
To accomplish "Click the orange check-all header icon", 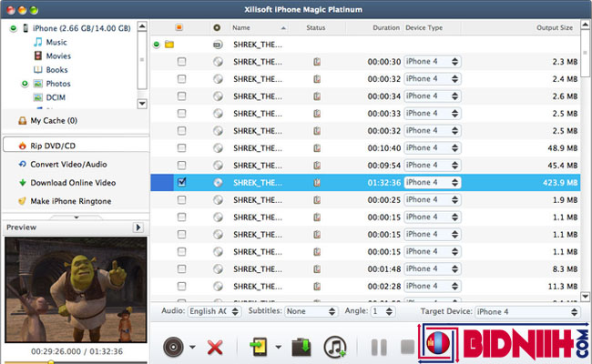I will coord(179,27).
